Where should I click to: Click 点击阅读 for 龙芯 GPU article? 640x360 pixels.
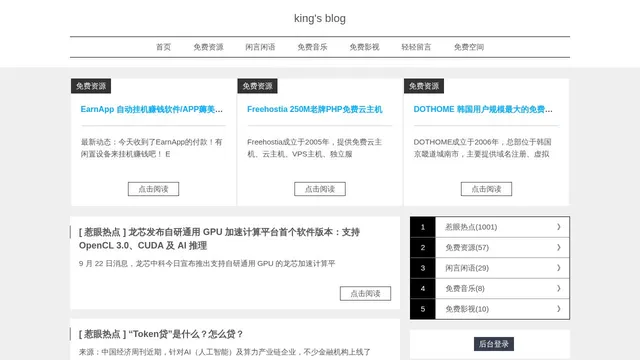(x=365, y=293)
